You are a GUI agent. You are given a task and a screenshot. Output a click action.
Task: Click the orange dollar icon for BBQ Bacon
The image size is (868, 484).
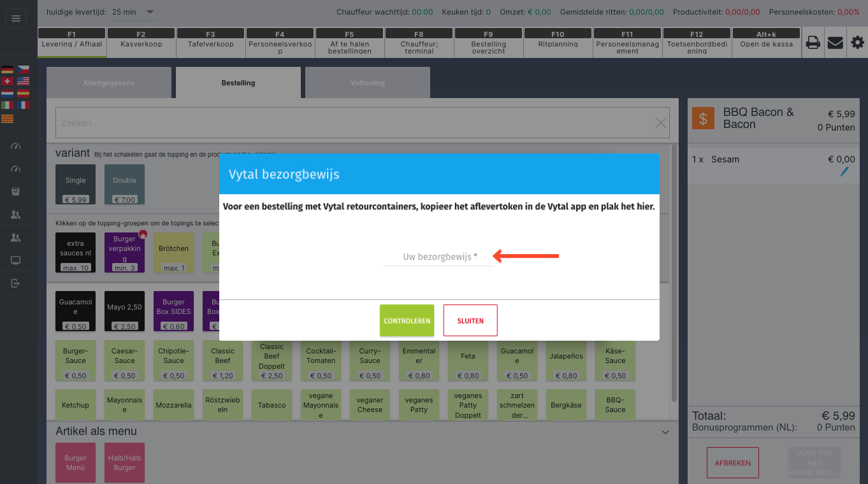coord(703,118)
